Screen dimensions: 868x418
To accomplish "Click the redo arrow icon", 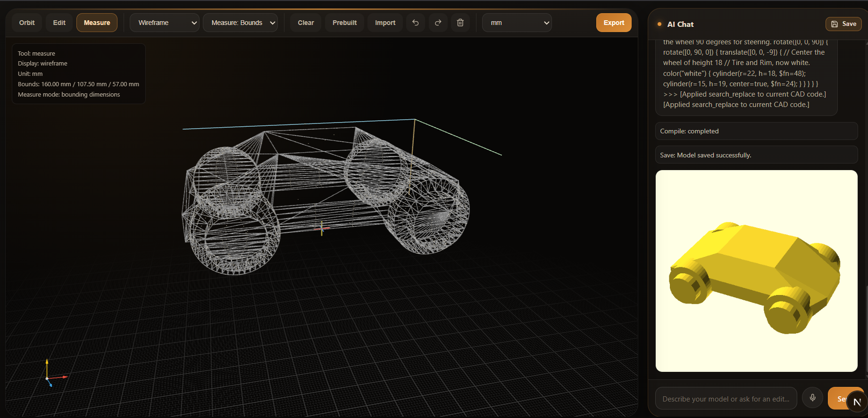I will pyautogui.click(x=438, y=23).
